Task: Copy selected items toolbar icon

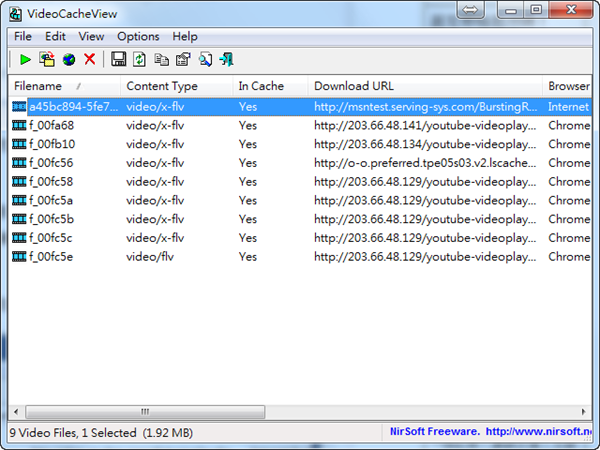Action: [161, 60]
